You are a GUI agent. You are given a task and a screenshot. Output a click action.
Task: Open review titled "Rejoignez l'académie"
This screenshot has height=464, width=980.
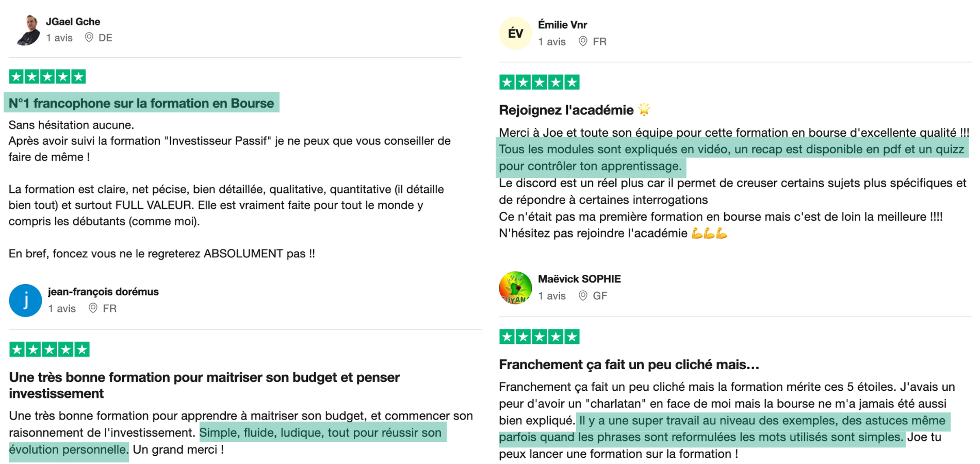click(x=566, y=110)
